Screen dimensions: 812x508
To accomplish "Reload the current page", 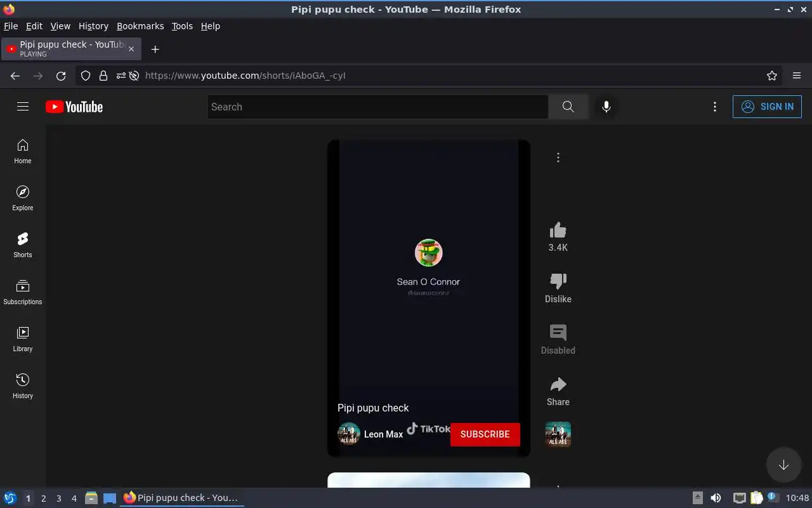I will click(x=61, y=76).
